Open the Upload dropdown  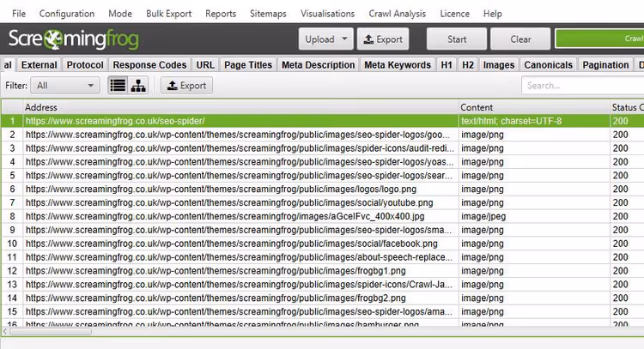tap(325, 39)
